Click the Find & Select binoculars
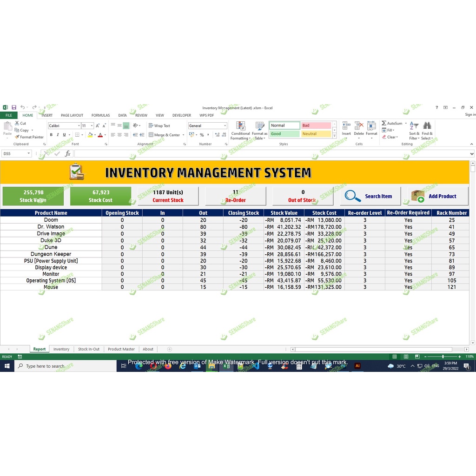 [x=427, y=126]
